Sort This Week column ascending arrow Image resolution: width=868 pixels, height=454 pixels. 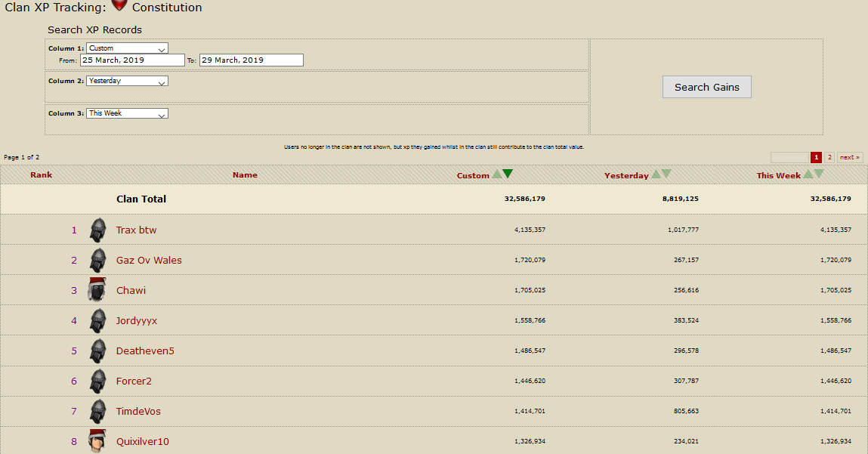click(x=808, y=174)
